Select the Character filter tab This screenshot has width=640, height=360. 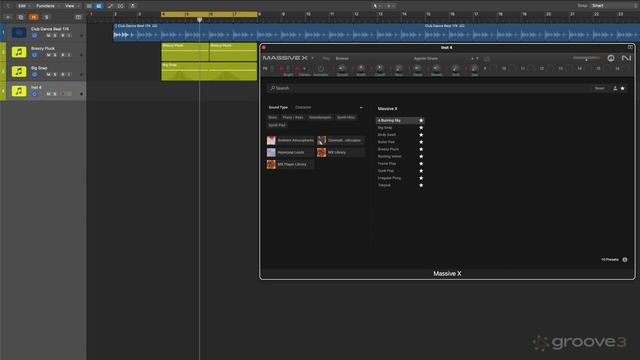303,107
